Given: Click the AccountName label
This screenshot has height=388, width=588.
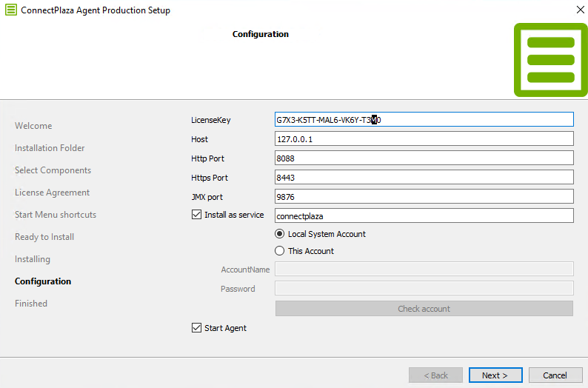Looking at the screenshot, I should 245,270.
